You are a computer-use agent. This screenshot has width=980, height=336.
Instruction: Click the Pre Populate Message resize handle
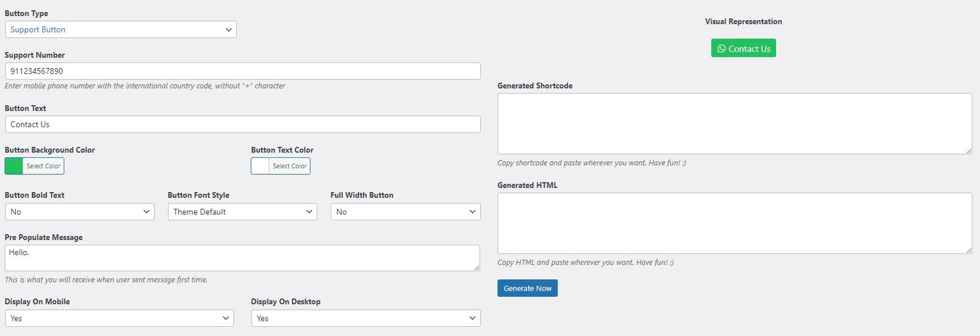[477, 267]
